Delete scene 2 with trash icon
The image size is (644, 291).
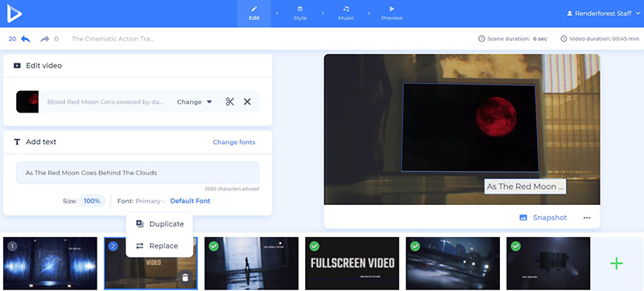point(185,278)
